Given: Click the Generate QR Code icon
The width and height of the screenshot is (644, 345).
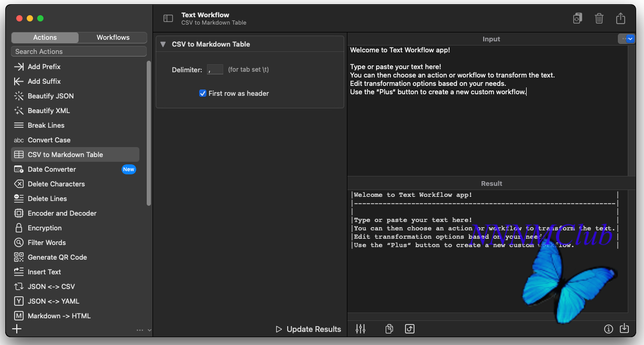Looking at the screenshot, I should 19,257.
